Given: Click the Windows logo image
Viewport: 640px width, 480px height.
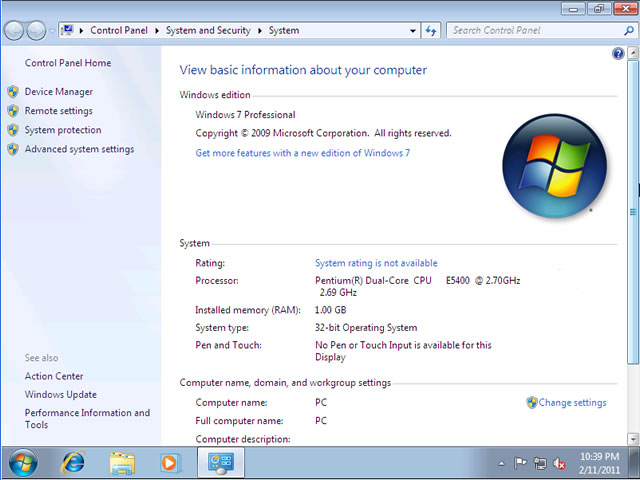Looking at the screenshot, I should pyautogui.click(x=554, y=165).
